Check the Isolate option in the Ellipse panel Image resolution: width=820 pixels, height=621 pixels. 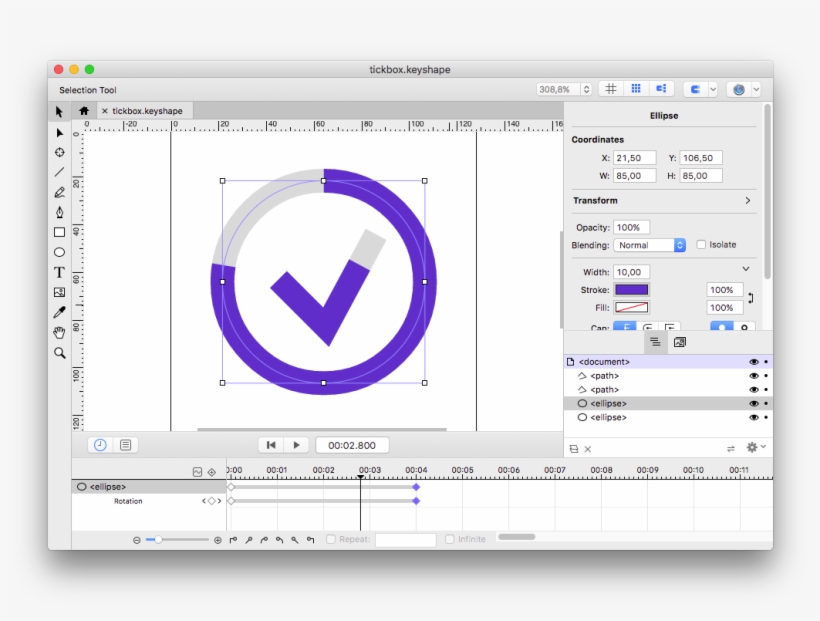[701, 244]
